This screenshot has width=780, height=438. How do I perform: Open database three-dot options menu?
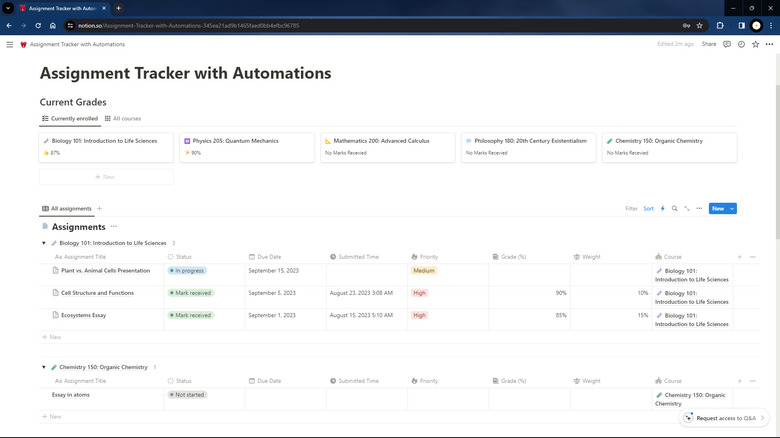click(x=699, y=209)
